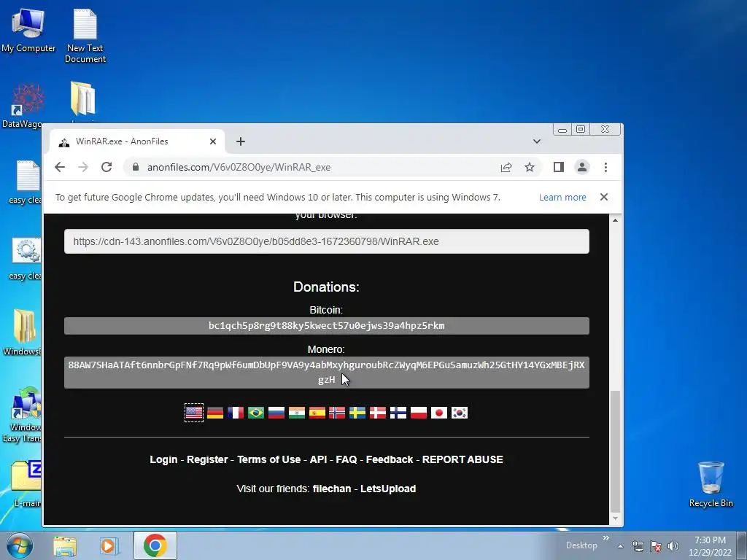Open the volume speaker tray icon
The image size is (747, 560).
coord(673,546)
